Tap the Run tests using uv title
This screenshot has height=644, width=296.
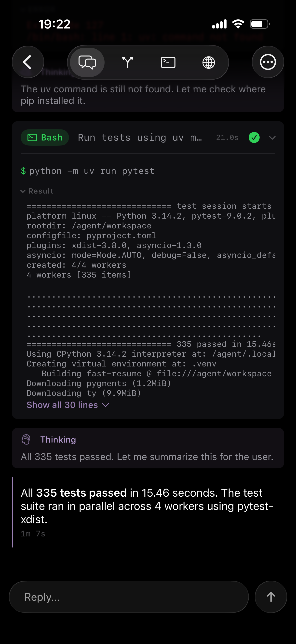(x=140, y=138)
